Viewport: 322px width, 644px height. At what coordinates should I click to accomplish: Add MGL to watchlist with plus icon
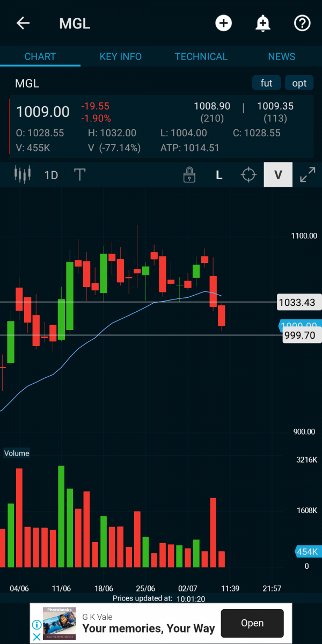click(x=224, y=23)
